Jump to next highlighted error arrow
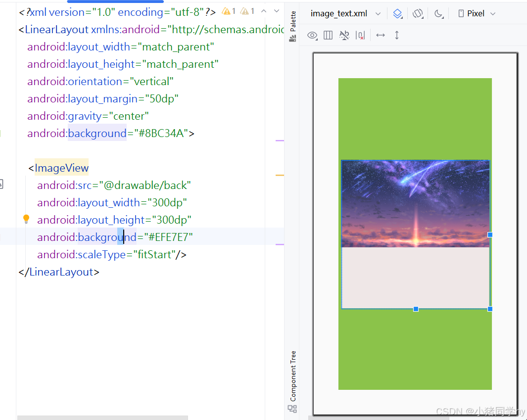This screenshot has width=527, height=420. [x=277, y=11]
